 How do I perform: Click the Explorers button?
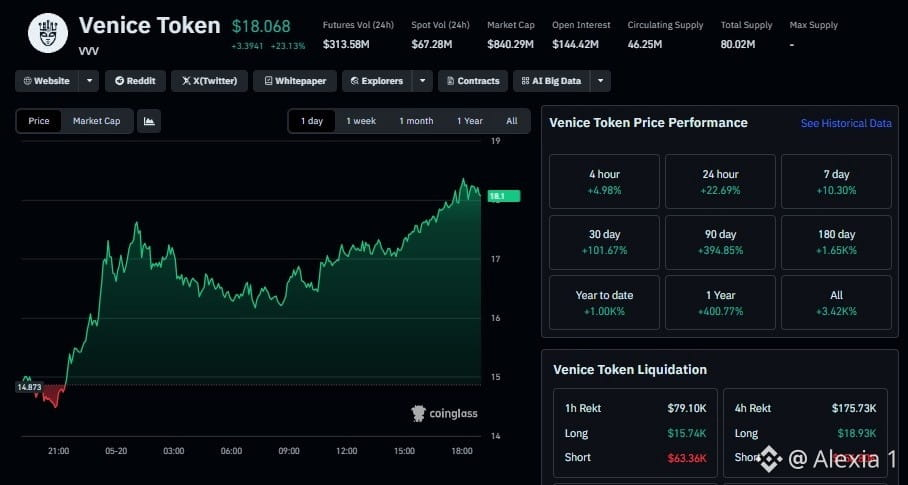pyautogui.click(x=377, y=81)
